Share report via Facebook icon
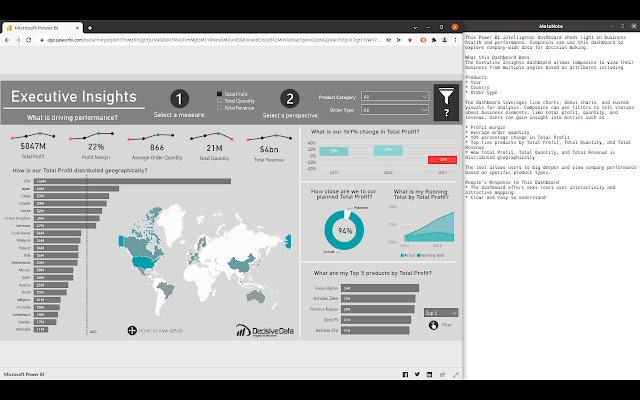640x400 pixels. 405,374
